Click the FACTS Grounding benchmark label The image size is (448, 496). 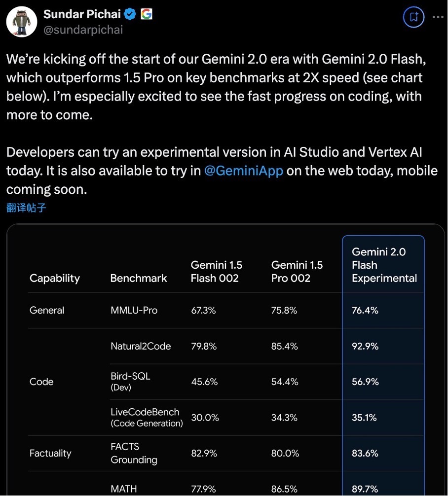134,453
